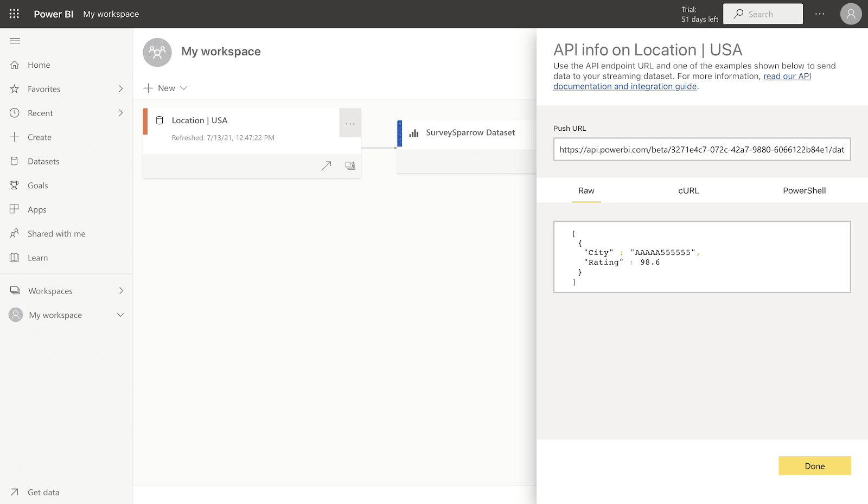Viewport: 868px width, 504px height.
Task: Expand the Favorites flyout chevron
Action: pos(120,89)
